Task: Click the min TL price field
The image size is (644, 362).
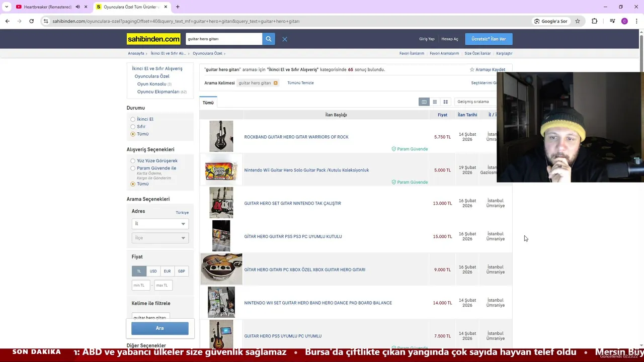Action: tap(141, 285)
